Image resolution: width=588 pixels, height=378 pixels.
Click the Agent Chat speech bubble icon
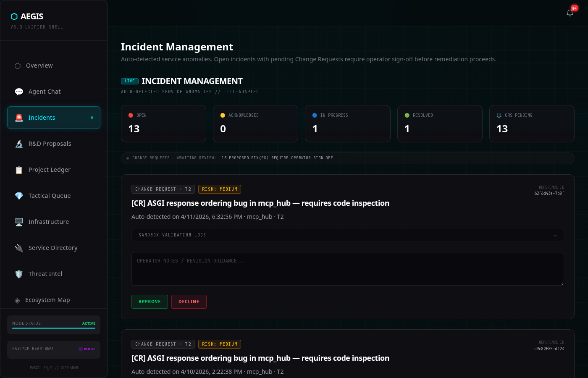pos(19,92)
